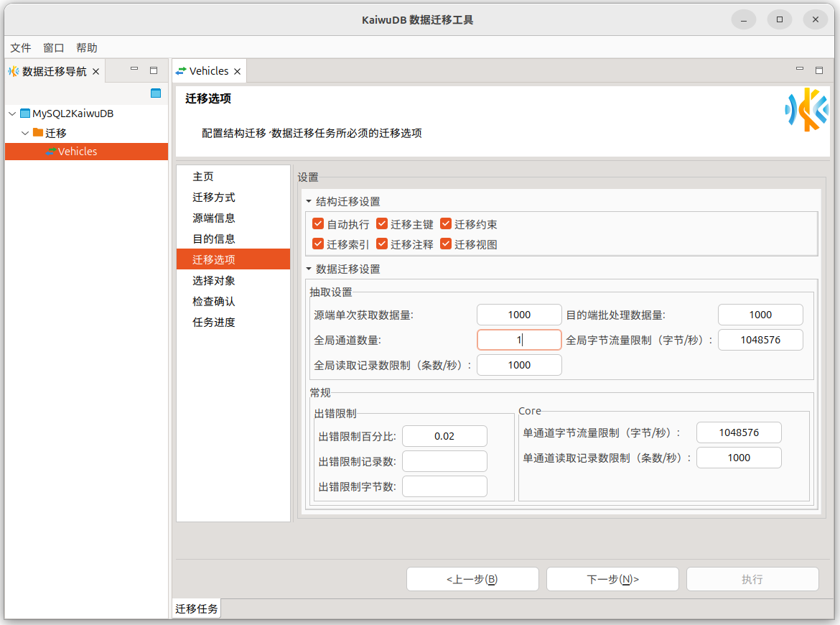This screenshot has height=625, width=840.
Task: Click the 出错限制记录数 input field
Action: (444, 461)
